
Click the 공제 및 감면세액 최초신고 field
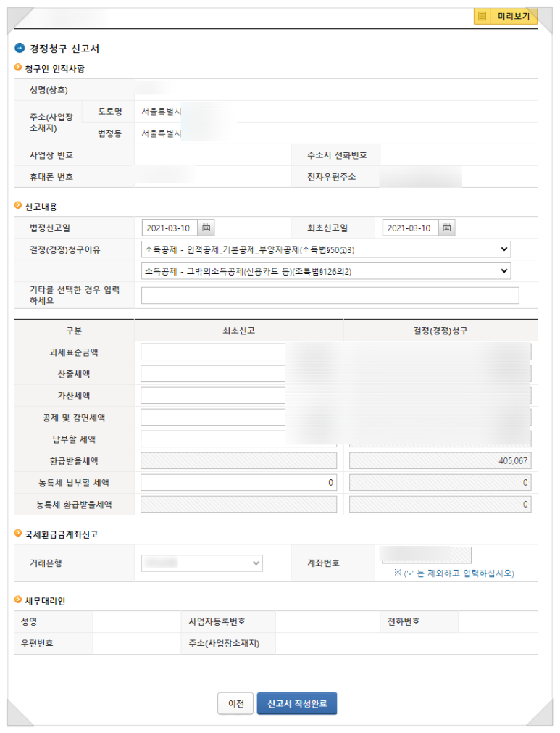(238, 418)
